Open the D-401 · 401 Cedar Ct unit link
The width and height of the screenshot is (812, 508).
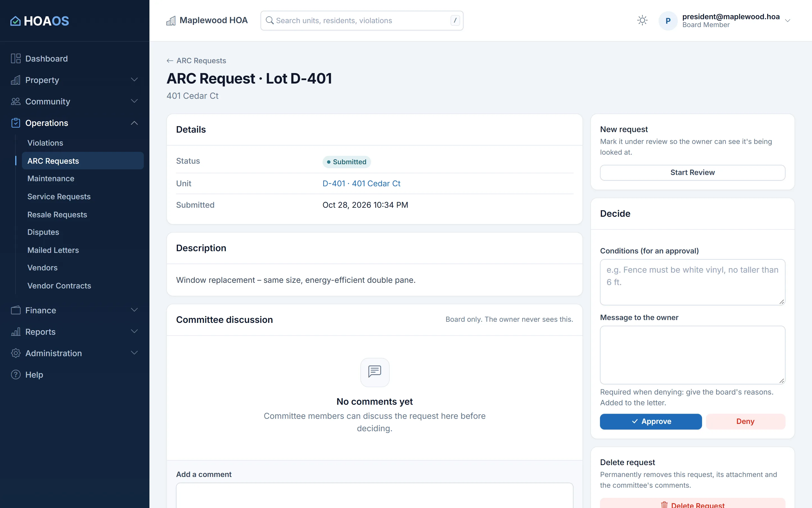click(361, 183)
